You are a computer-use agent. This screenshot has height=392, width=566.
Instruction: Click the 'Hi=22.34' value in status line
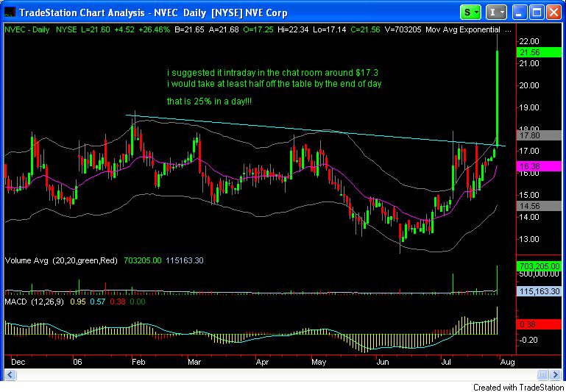coord(293,30)
